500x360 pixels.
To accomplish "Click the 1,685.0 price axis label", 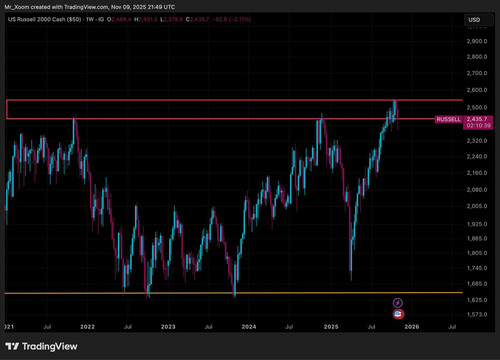I will (477, 284).
